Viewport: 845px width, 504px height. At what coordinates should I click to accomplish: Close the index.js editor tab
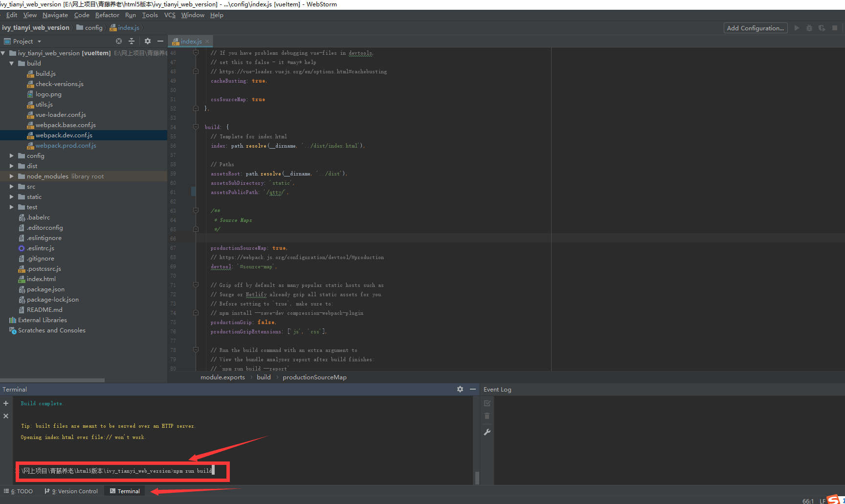click(x=207, y=42)
